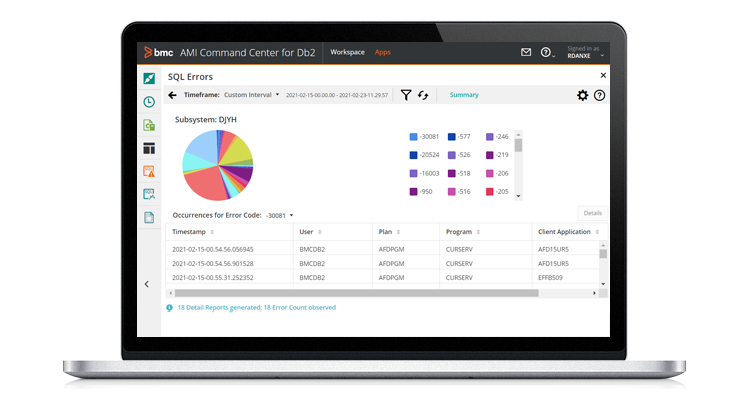Image resolution: width=750 pixels, height=400 pixels.
Task: Click the dark layout icon in sidebar
Action: 149,148
